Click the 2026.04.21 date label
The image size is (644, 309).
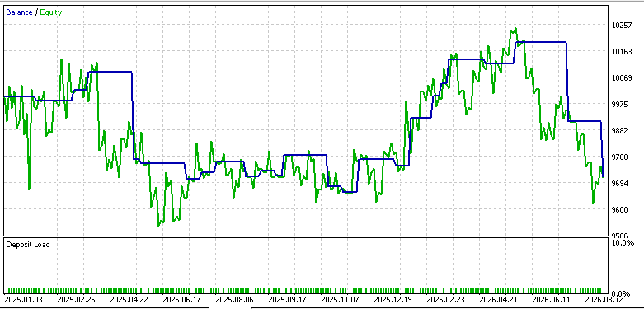pyautogui.click(x=498, y=300)
